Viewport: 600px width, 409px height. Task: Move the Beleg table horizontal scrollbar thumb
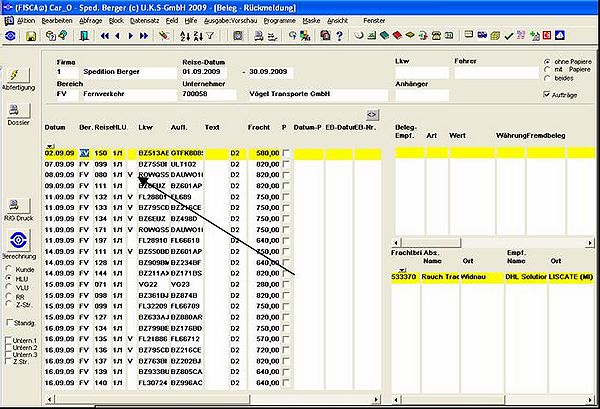pyautogui.click(x=431, y=243)
